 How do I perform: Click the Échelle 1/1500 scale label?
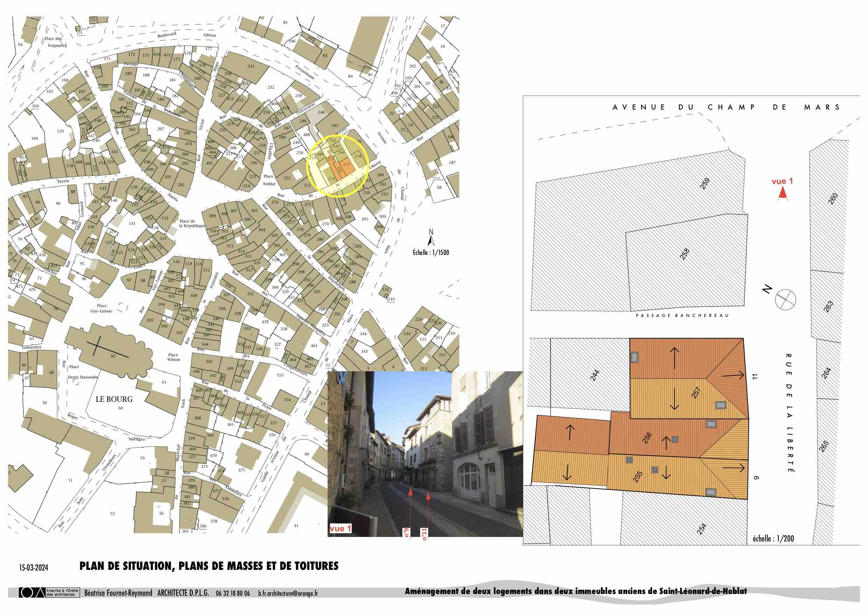point(430,252)
